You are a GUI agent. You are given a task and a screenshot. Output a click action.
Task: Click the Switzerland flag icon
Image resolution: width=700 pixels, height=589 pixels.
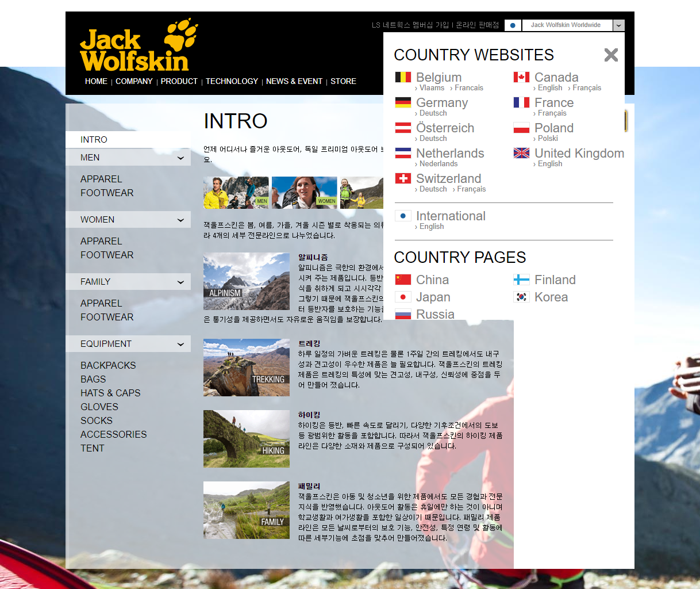tap(403, 178)
